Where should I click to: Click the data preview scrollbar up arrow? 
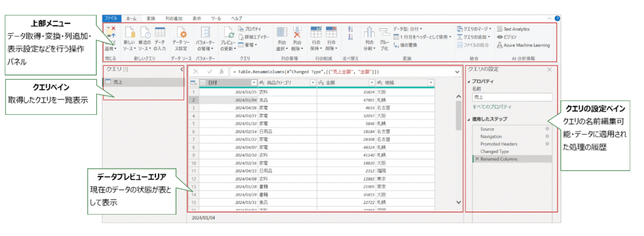coord(458,96)
